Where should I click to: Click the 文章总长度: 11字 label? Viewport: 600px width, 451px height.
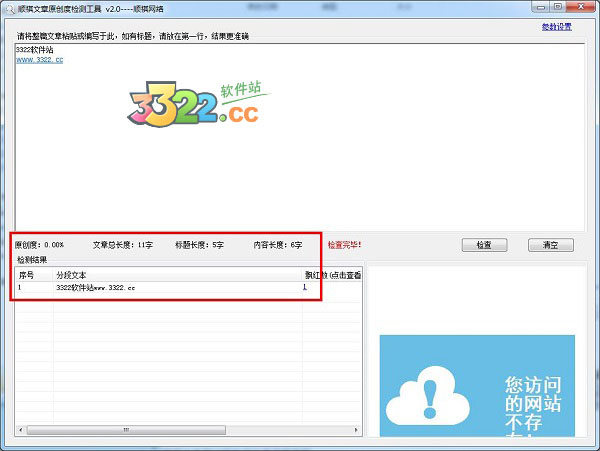point(123,245)
